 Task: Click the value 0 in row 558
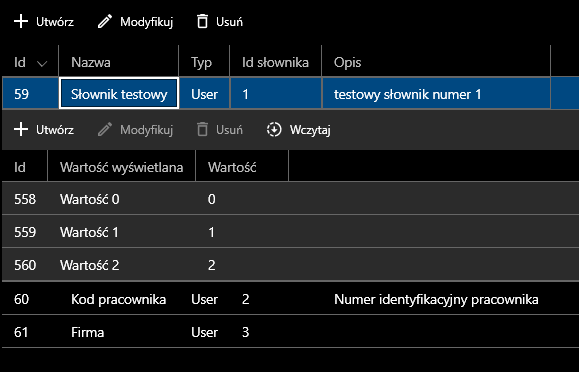point(211,199)
